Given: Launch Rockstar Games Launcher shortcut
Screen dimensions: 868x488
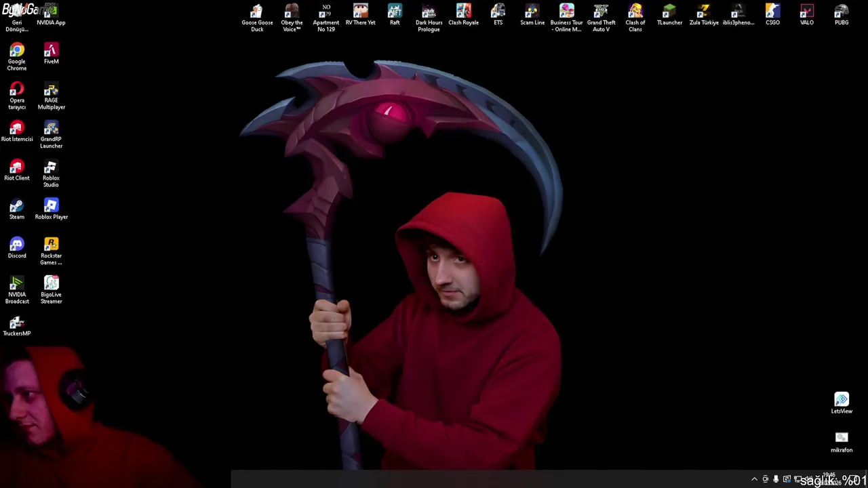Looking at the screenshot, I should [51, 251].
